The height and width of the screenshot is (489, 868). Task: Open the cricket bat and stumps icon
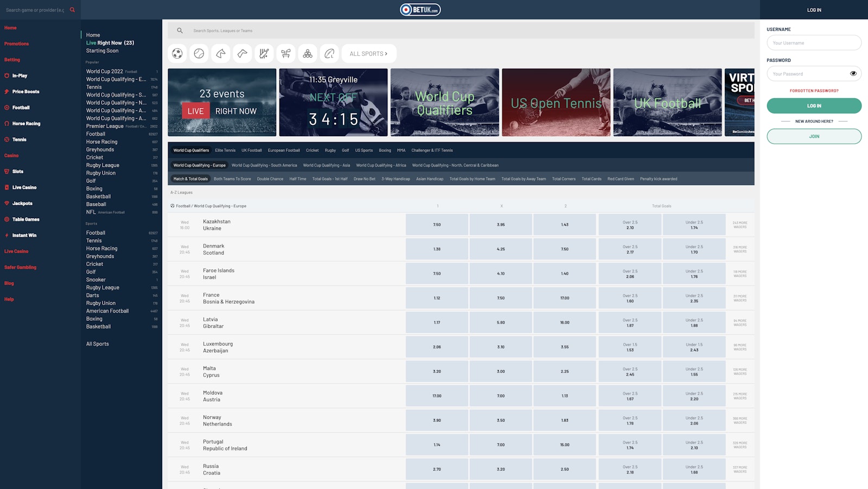click(x=264, y=54)
